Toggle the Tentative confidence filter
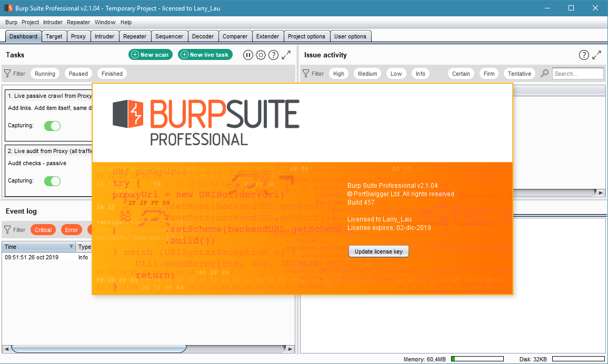 (520, 74)
